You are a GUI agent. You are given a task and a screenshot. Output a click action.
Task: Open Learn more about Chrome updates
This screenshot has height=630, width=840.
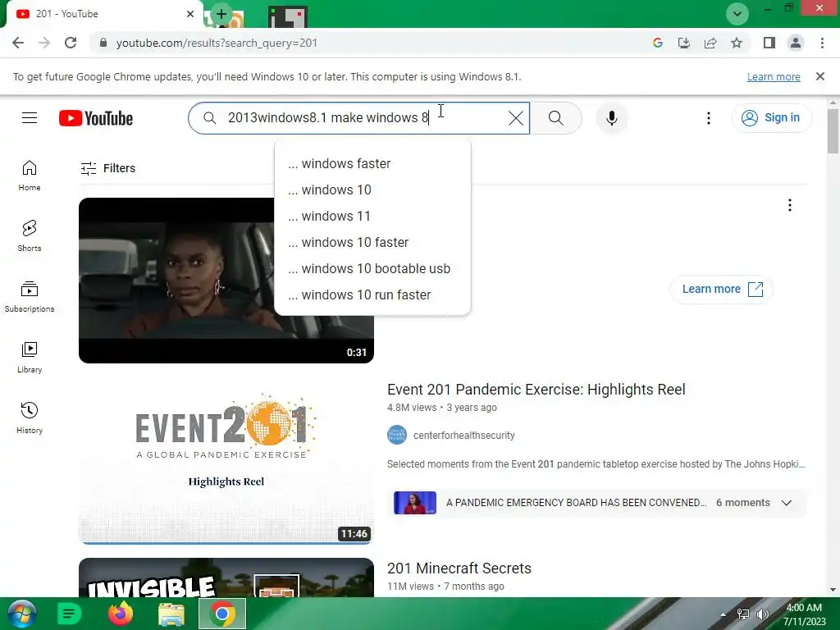click(x=774, y=76)
